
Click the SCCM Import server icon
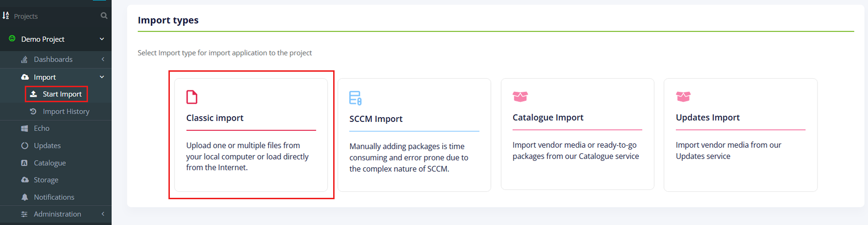(x=355, y=98)
